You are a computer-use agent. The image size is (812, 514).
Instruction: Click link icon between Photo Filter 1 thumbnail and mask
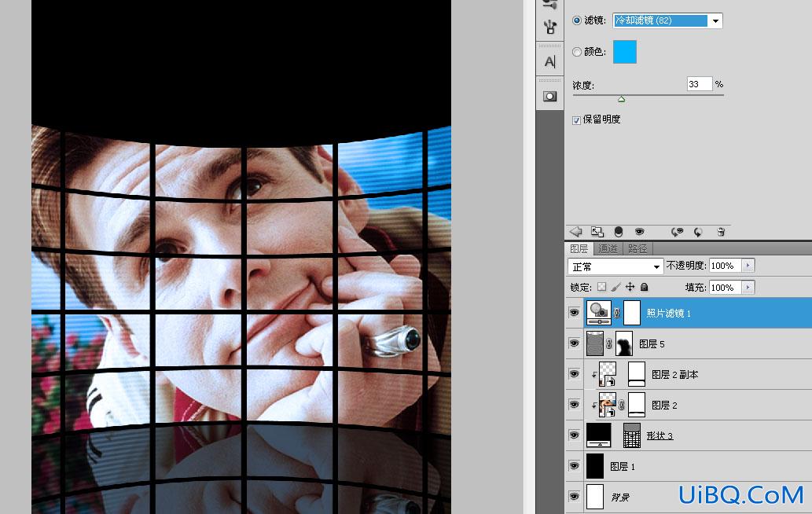tap(617, 313)
